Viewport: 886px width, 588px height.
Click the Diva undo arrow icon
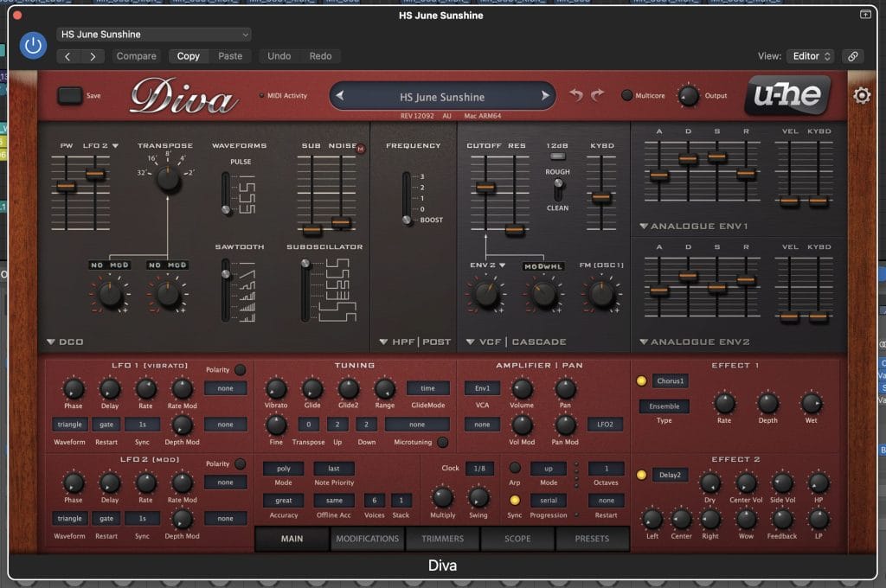[576, 95]
